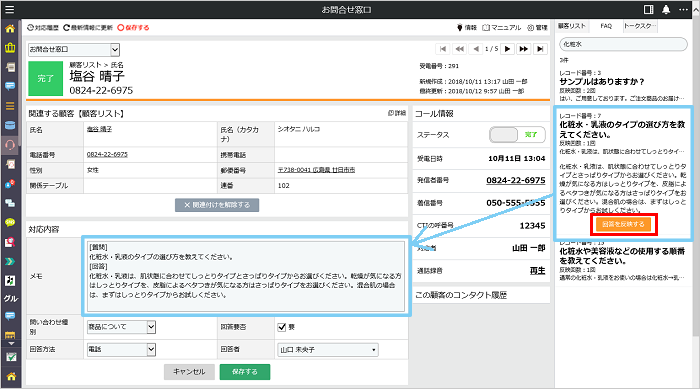Go to previous record arrow
The image size is (700, 389).
476,49
